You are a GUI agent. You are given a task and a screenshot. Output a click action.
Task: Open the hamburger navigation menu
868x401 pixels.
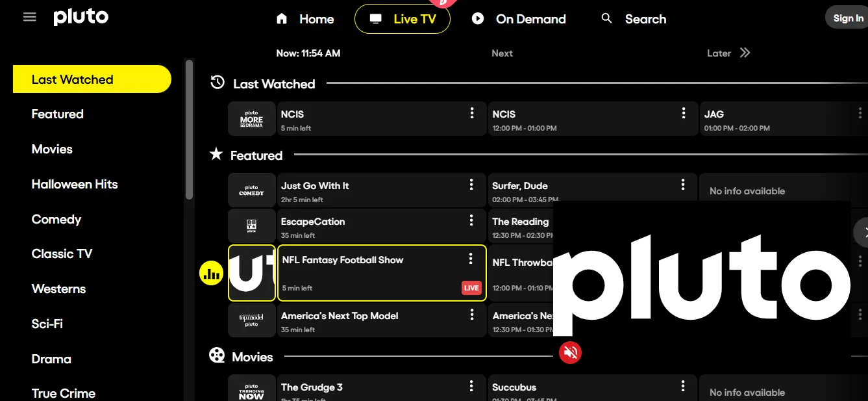(x=29, y=17)
